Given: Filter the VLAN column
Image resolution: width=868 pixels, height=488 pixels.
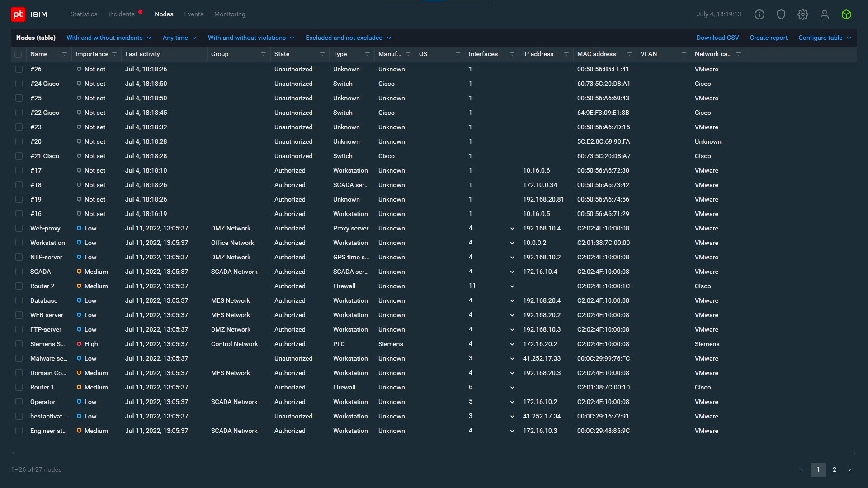Looking at the screenshot, I should pos(684,54).
